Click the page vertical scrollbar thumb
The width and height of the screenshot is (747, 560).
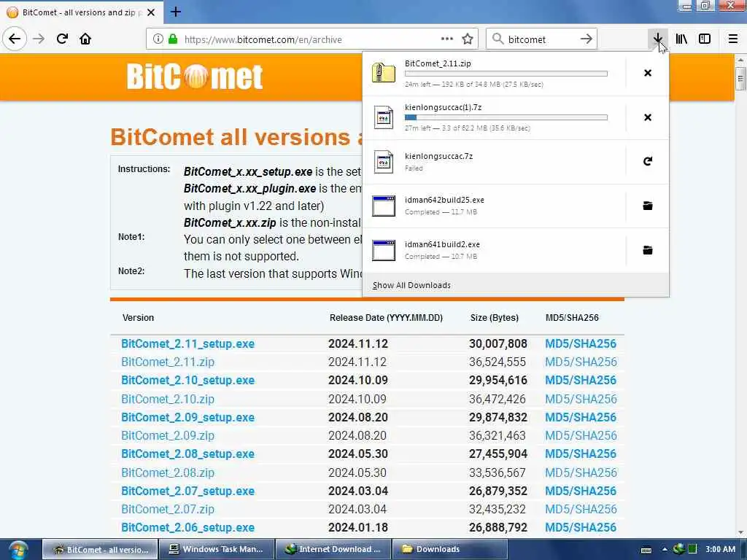(740, 79)
